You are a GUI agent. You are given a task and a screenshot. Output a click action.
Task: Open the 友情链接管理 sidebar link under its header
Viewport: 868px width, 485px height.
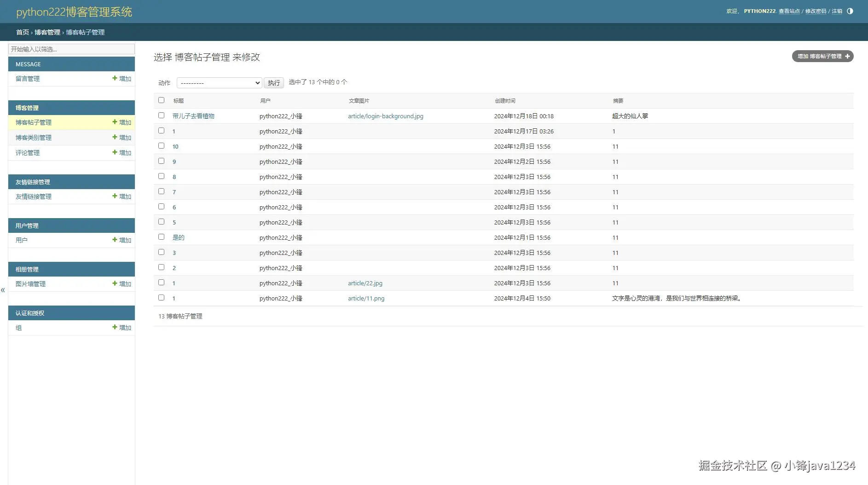[x=34, y=196]
